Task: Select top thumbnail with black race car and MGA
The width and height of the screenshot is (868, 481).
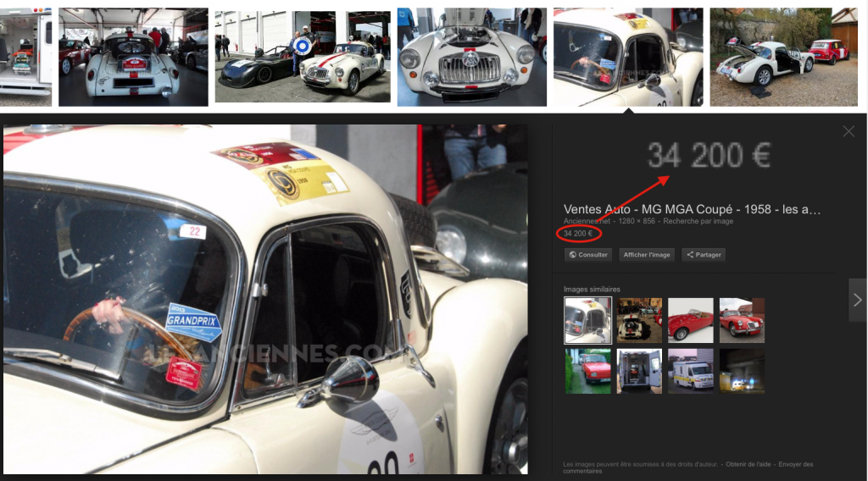Action: point(303,57)
